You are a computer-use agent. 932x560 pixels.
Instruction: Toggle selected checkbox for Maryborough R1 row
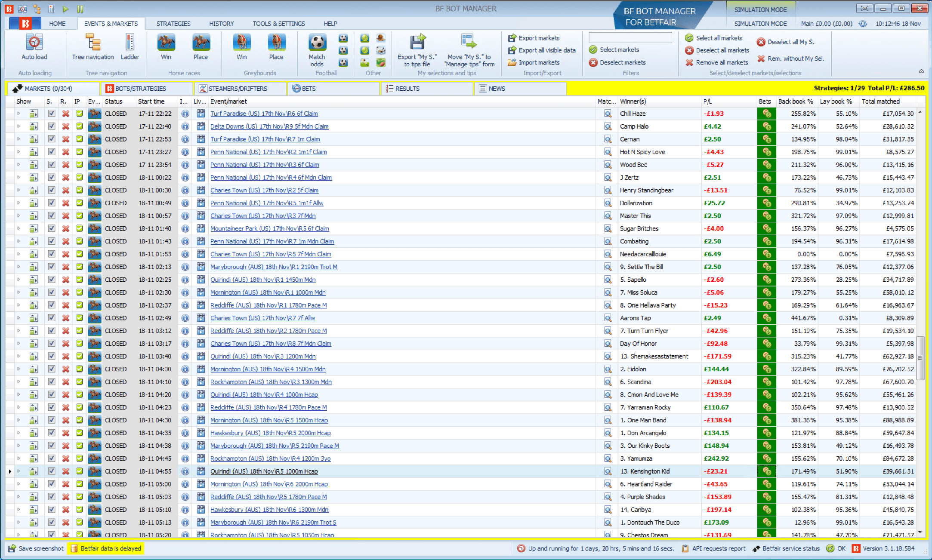pos(51,267)
